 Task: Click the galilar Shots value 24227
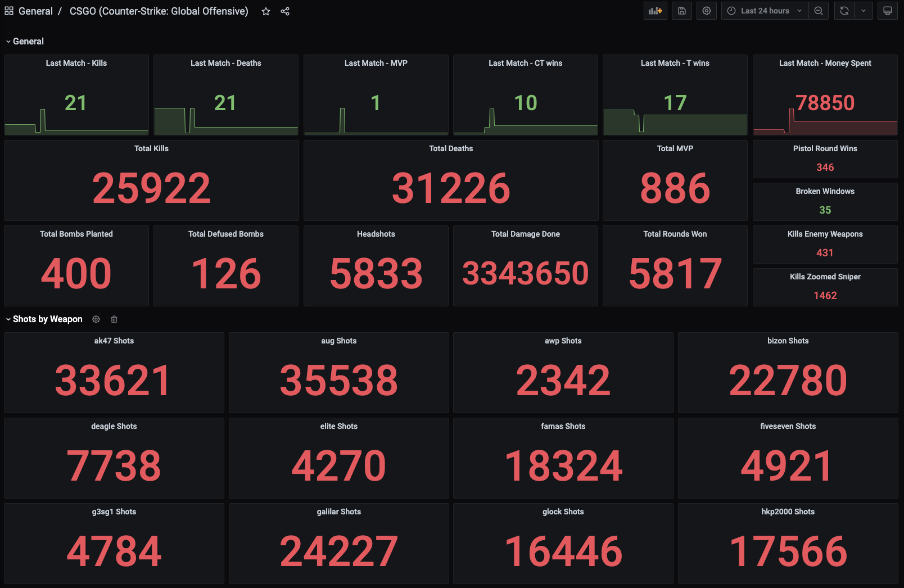click(x=339, y=551)
